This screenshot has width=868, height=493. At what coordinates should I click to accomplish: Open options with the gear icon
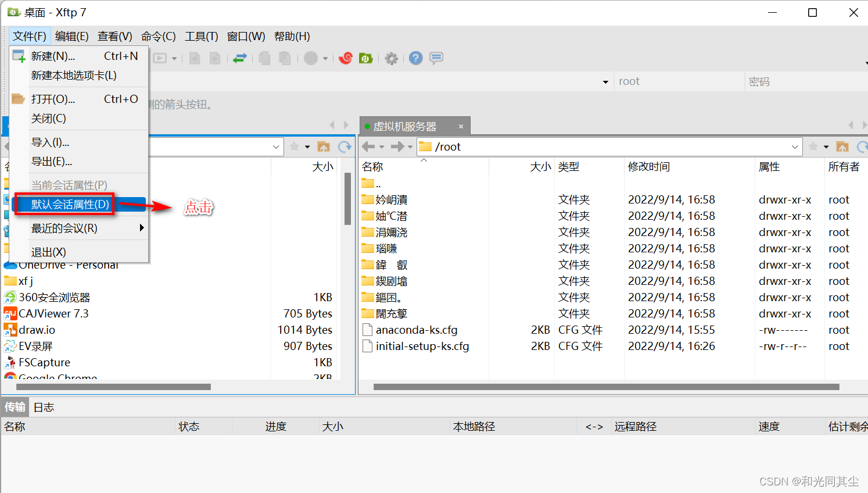[x=392, y=58]
